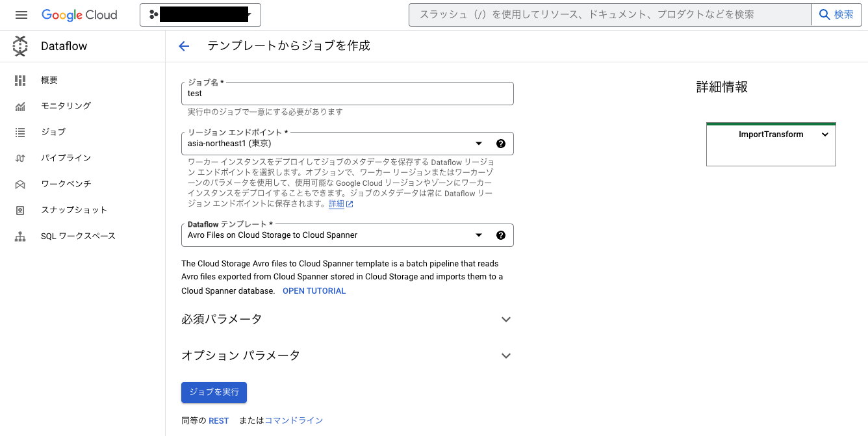Image resolution: width=868 pixels, height=436 pixels.
Task: Click the 検索 search button
Action: pos(837,15)
